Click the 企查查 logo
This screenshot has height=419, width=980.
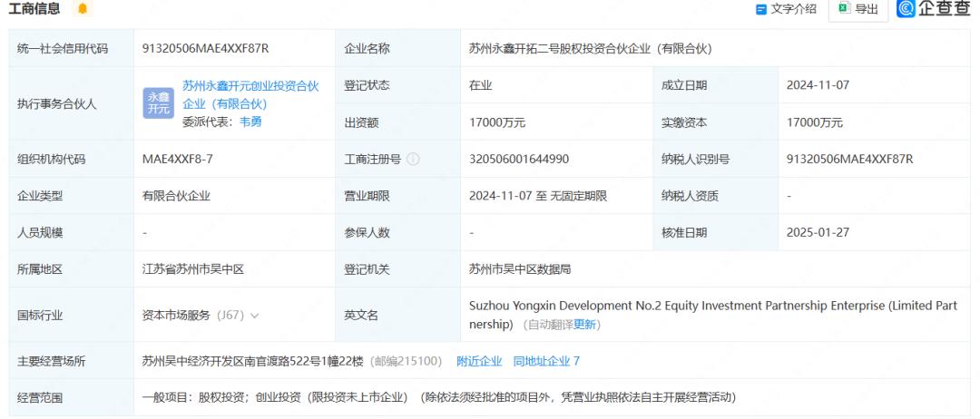(933, 9)
